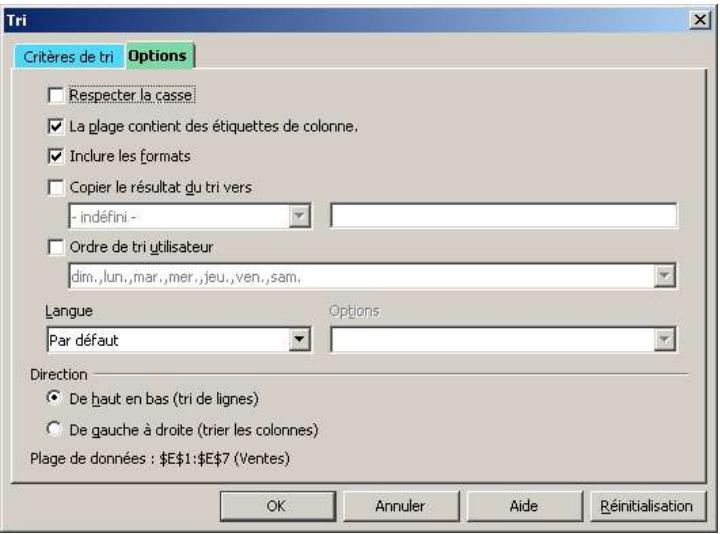Viewport: 720px width, 534px height.
Task: Enable Copier le résultat du tri vers
Action: [x=56, y=187]
